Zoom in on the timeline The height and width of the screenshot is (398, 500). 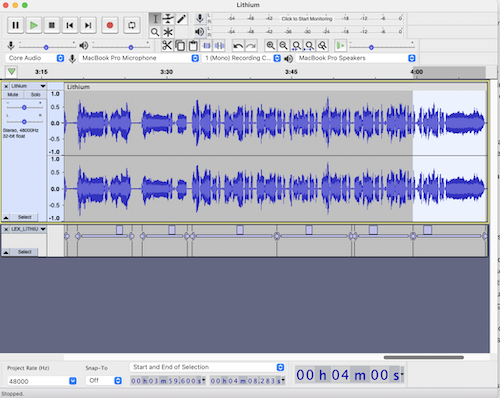pos(270,45)
